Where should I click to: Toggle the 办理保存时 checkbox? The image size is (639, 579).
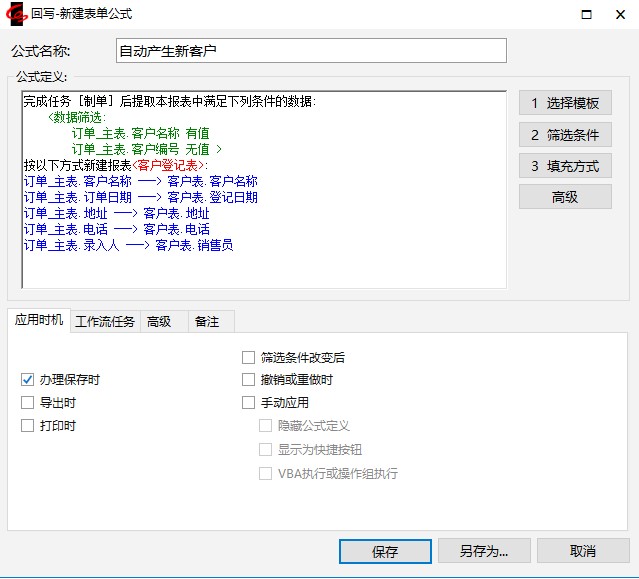tap(28, 380)
